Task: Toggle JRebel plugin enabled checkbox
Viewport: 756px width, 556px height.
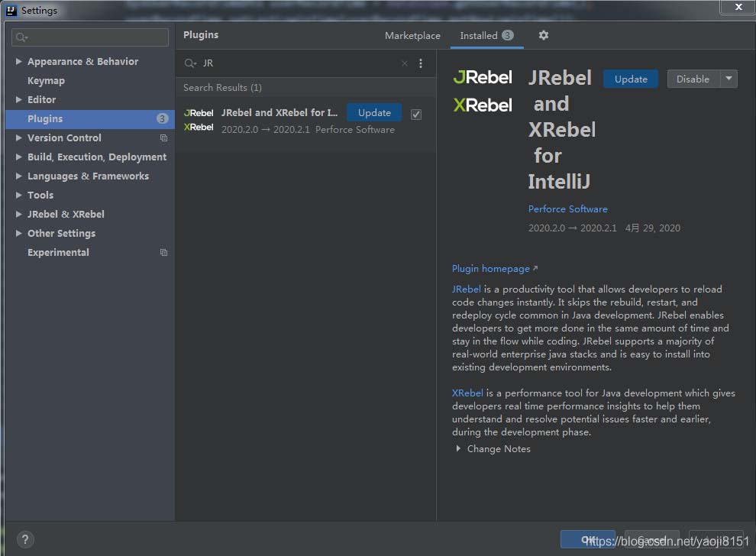Action: pos(415,115)
